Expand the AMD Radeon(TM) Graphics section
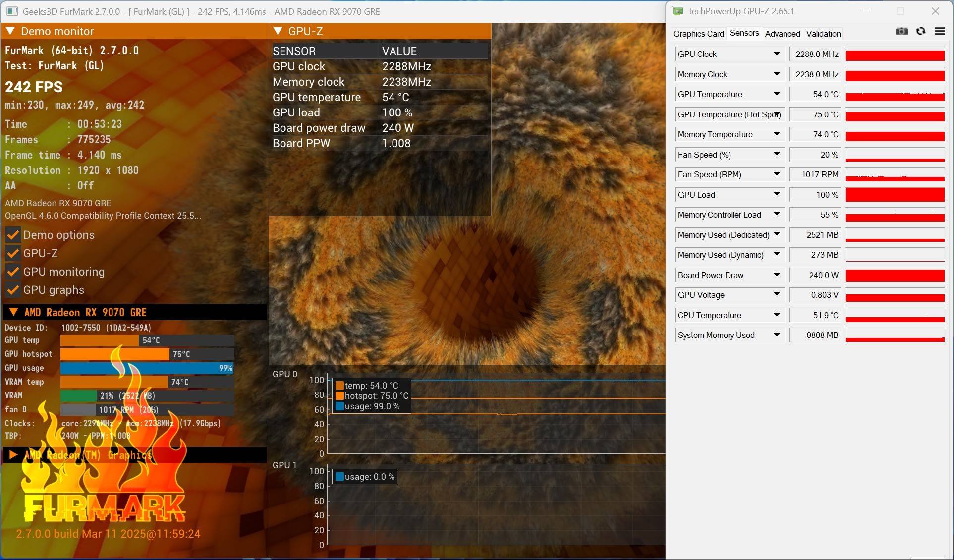 (x=13, y=455)
